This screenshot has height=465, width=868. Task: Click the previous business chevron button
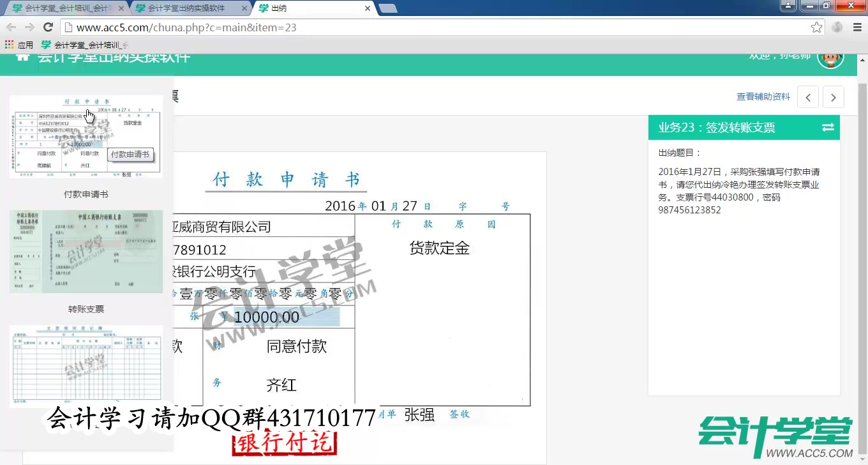point(808,97)
